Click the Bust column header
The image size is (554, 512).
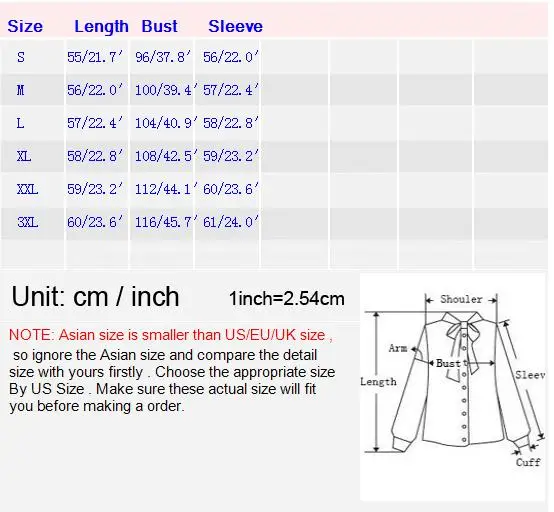pos(159,27)
